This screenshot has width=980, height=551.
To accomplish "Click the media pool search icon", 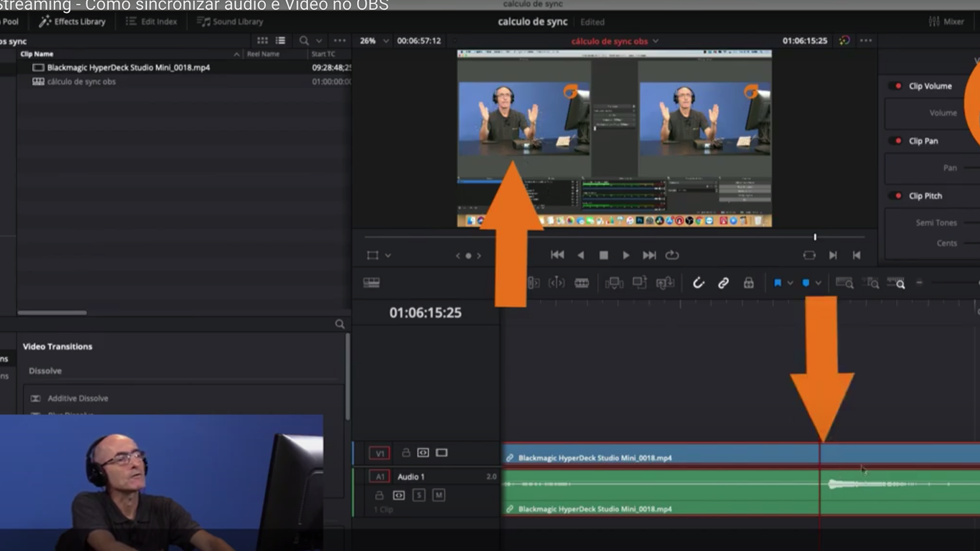I will click(304, 40).
